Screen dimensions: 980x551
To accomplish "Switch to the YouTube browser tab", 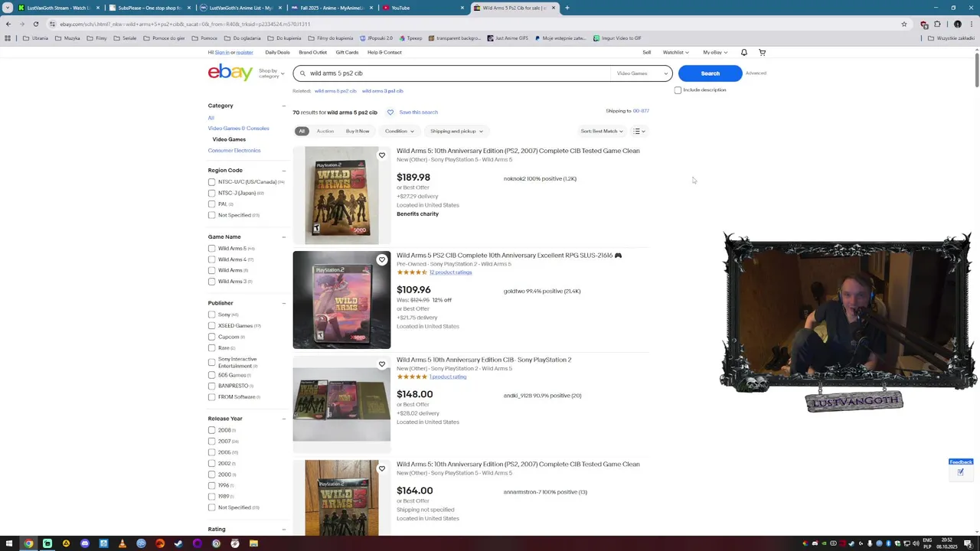I will [x=423, y=8].
